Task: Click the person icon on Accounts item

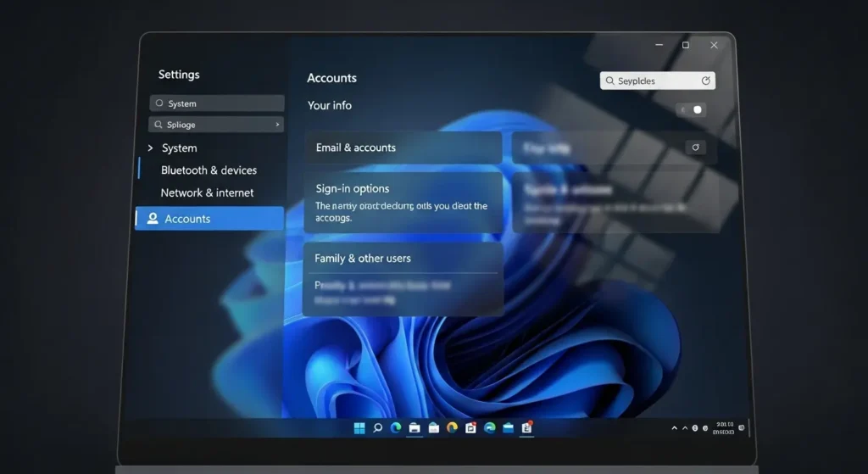Action: (x=153, y=219)
